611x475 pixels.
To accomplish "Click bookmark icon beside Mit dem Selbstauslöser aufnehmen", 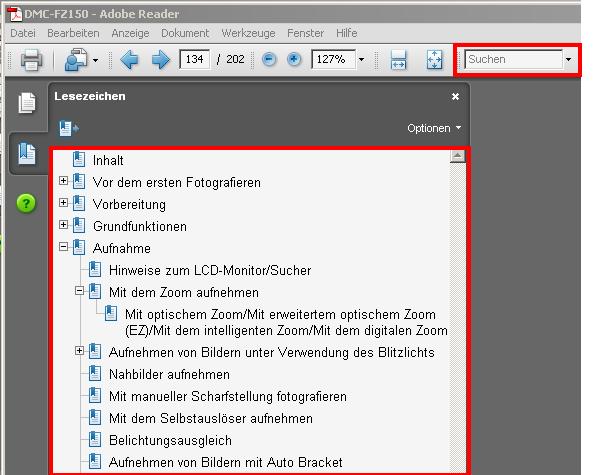I will pyautogui.click(x=95, y=417).
